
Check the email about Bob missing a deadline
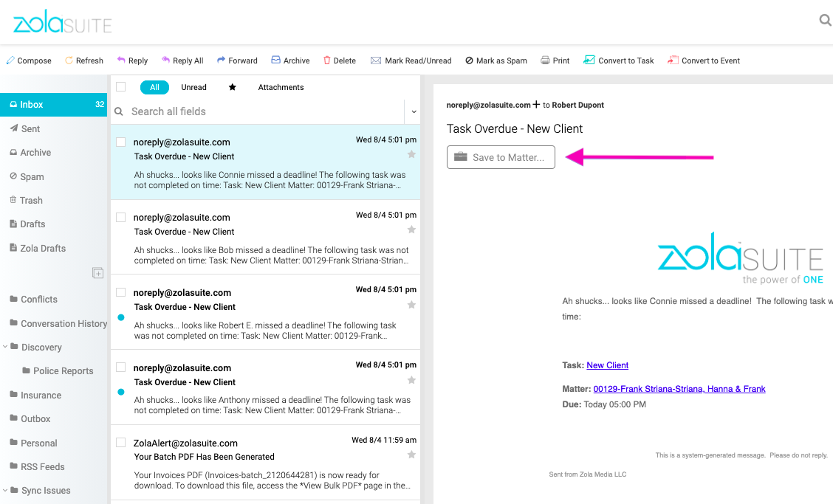pos(121,217)
